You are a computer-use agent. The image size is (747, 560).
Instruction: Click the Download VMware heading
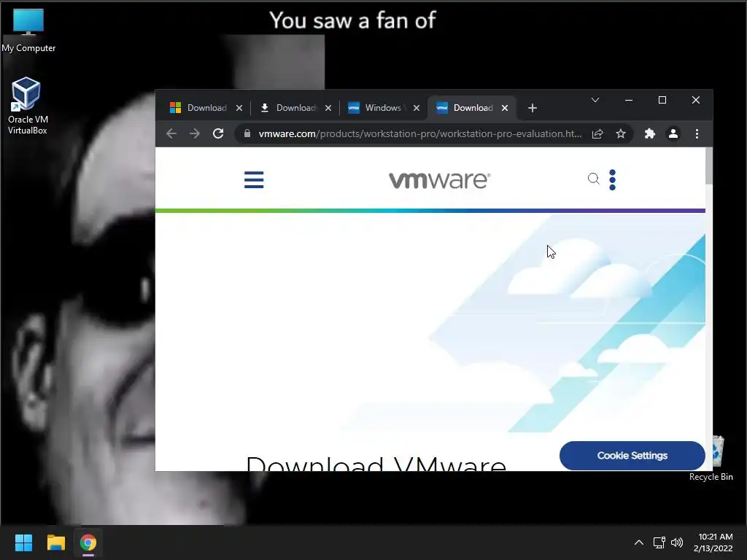[x=376, y=463]
